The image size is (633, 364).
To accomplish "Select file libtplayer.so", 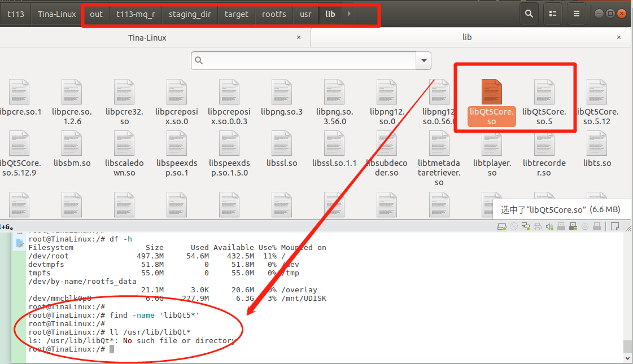I will pyautogui.click(x=492, y=154).
